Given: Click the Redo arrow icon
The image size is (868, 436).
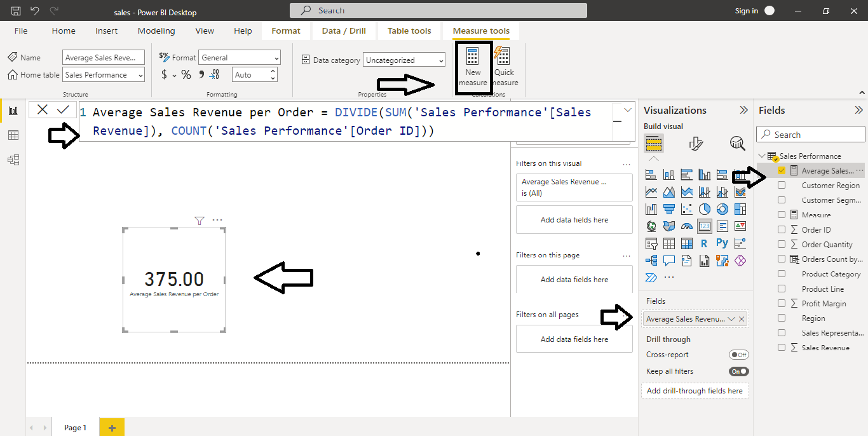Looking at the screenshot, I should 54,11.
